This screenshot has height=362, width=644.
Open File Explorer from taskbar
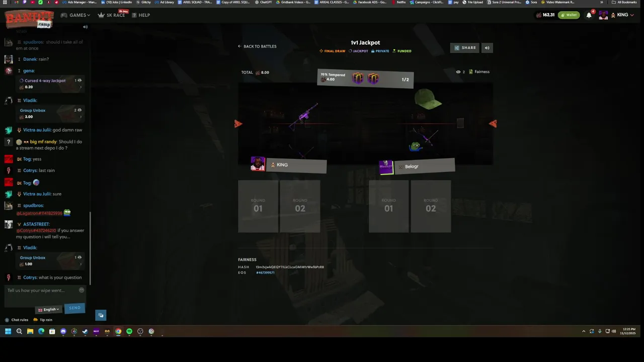pyautogui.click(x=30, y=331)
